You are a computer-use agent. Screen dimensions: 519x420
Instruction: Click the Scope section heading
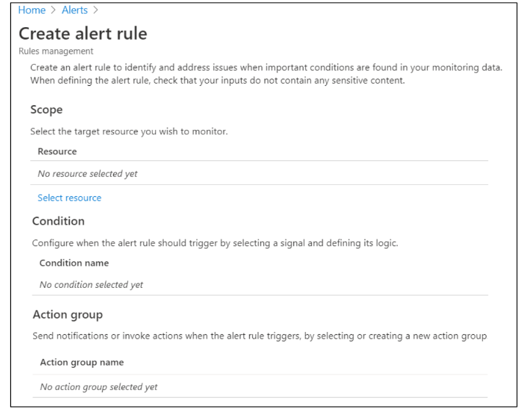coord(46,110)
